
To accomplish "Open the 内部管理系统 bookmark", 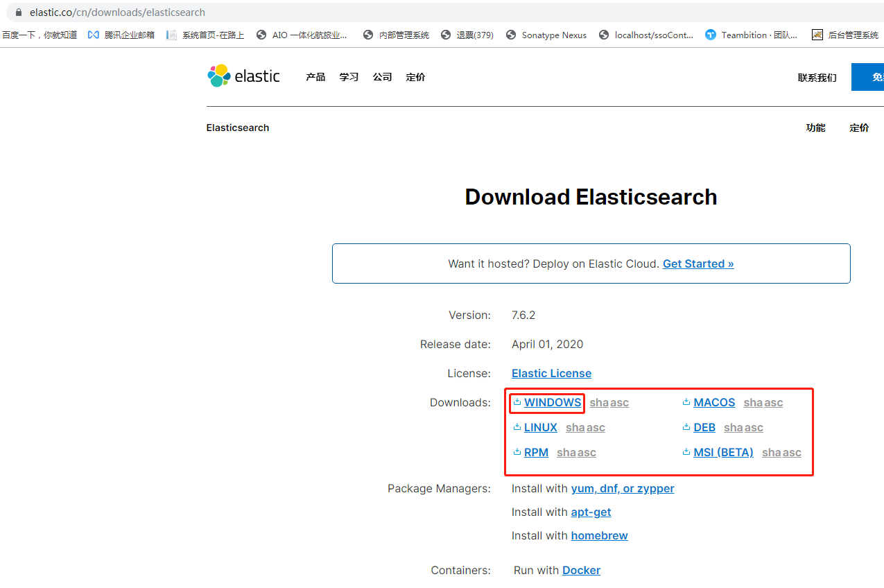I will (x=396, y=35).
